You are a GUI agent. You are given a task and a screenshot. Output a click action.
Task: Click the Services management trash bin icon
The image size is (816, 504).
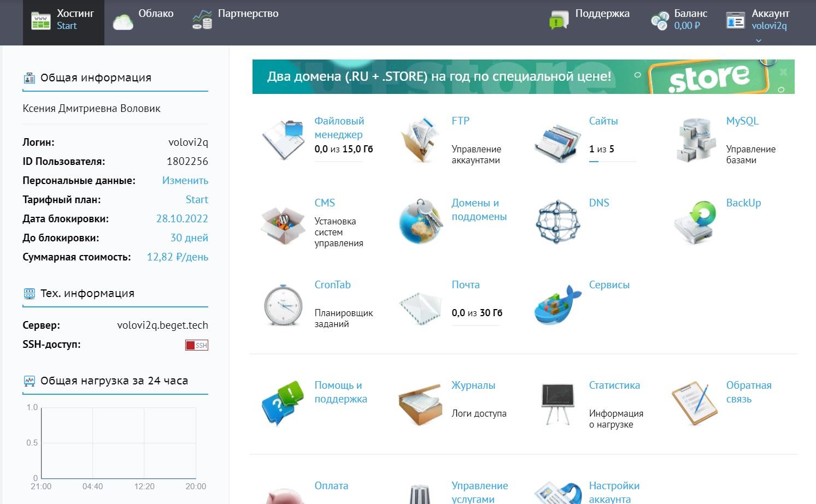click(x=420, y=494)
